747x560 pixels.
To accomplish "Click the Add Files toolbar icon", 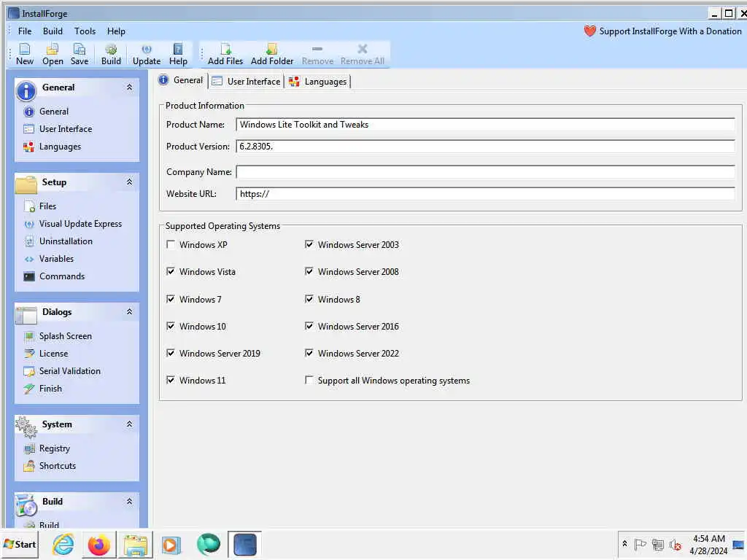I will coord(225,54).
